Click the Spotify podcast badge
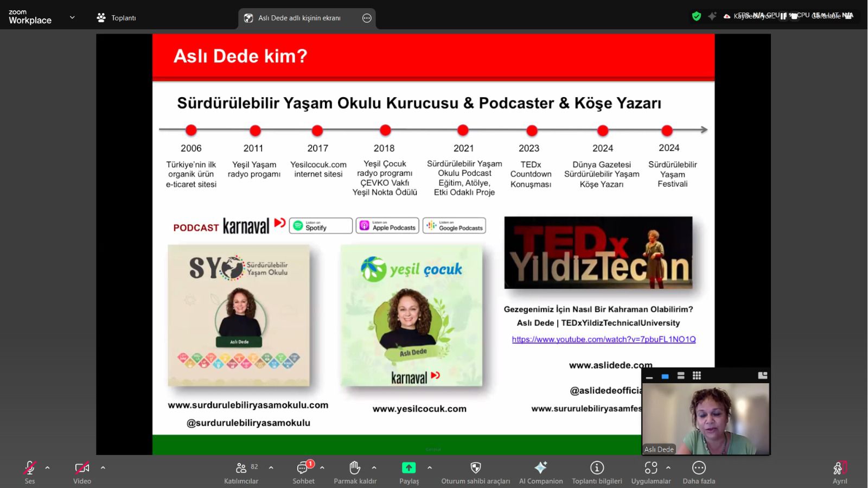Viewport: 868px width, 488px height. click(321, 226)
